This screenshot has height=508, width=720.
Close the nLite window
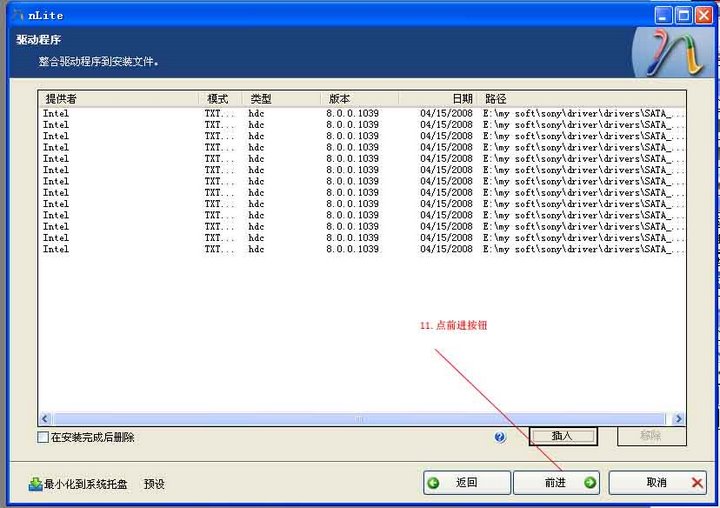[703, 15]
